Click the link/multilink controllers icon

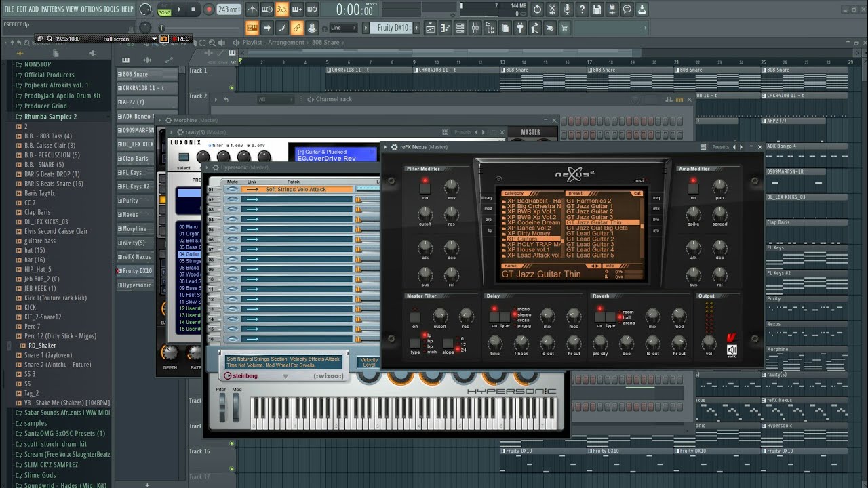pos(296,28)
